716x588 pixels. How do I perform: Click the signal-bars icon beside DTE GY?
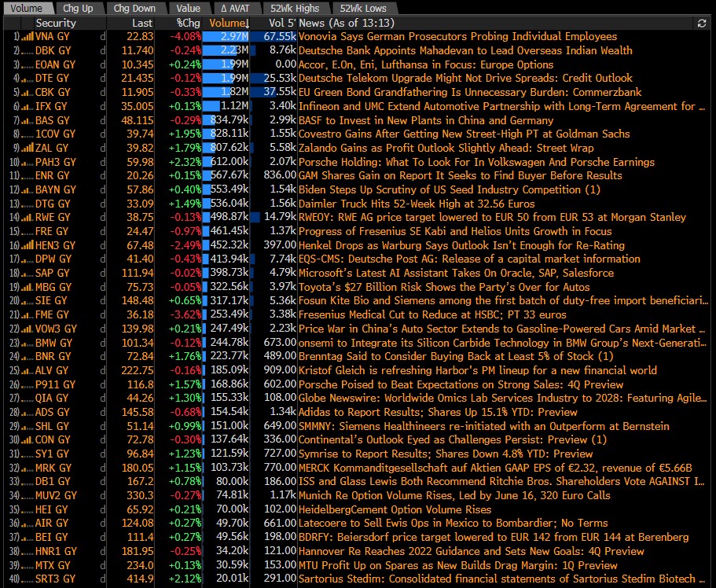tap(27, 79)
